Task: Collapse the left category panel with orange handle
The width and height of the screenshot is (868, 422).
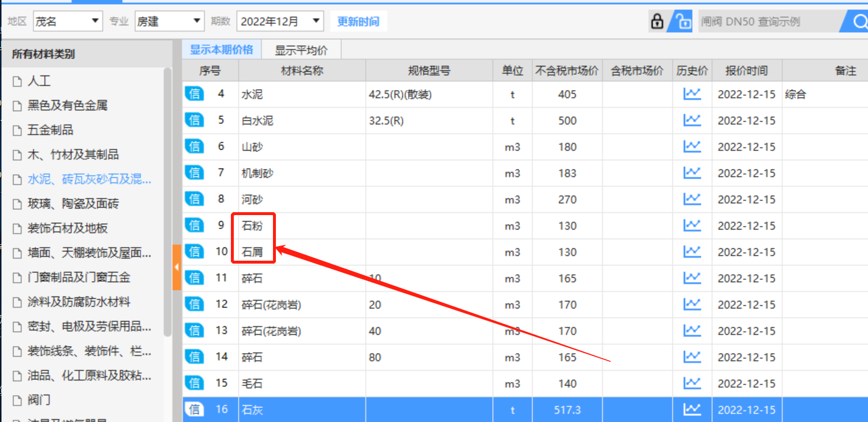Action: (x=177, y=267)
